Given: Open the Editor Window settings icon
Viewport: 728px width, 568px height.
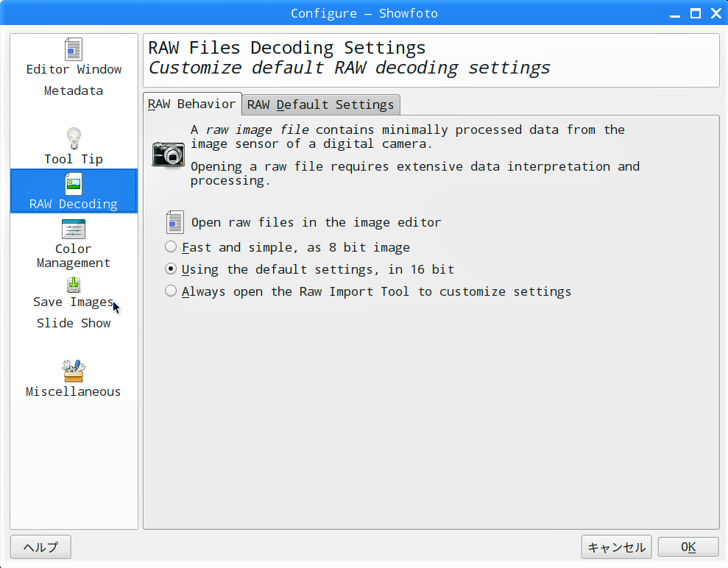Looking at the screenshot, I should pyautogui.click(x=74, y=49).
